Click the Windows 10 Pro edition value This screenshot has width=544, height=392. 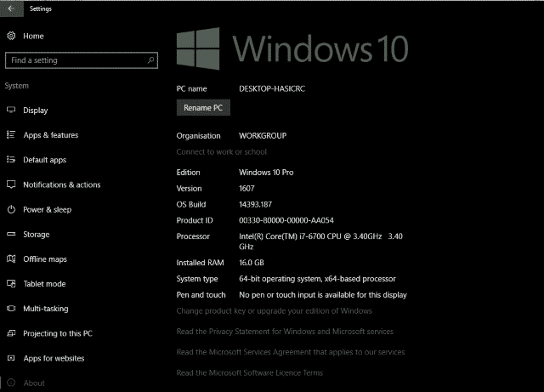pos(266,173)
